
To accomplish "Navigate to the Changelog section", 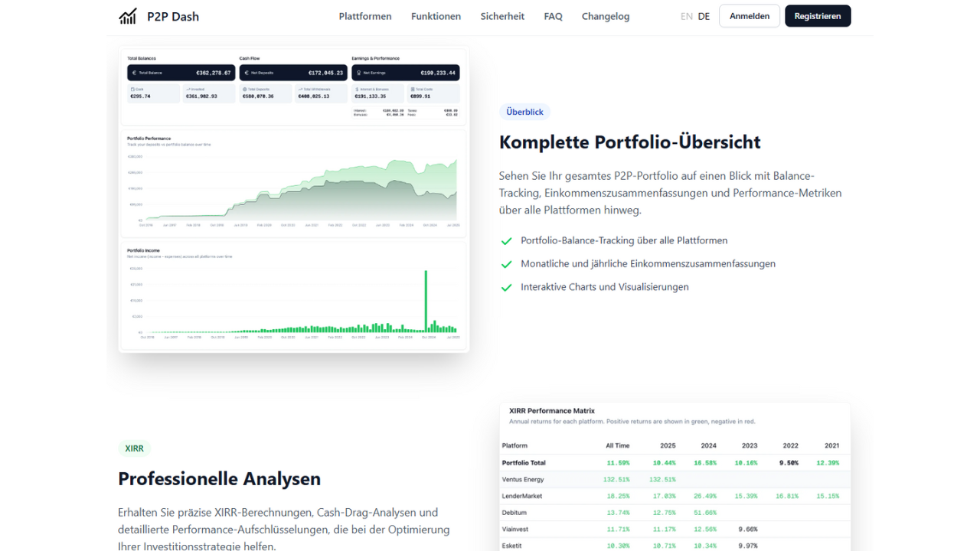I will (x=605, y=15).
